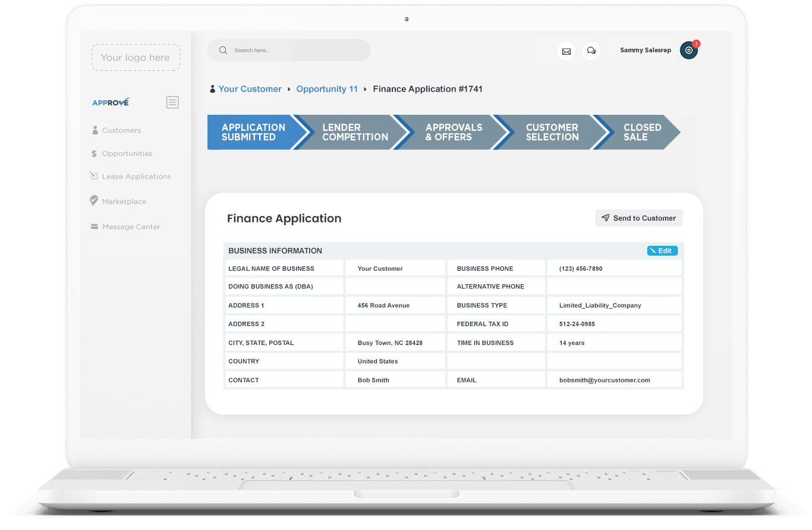Click the Application Submitted progress segment
The image size is (812, 530).
click(254, 132)
